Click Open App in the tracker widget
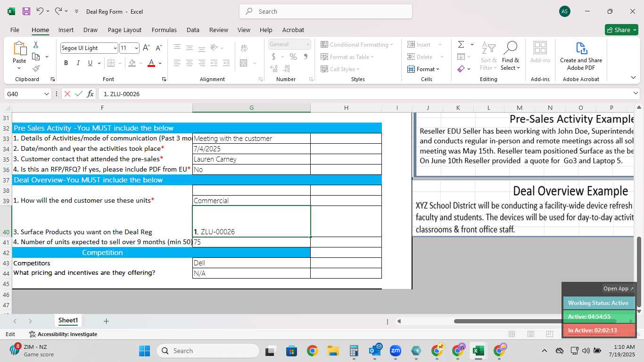 tap(619, 288)
